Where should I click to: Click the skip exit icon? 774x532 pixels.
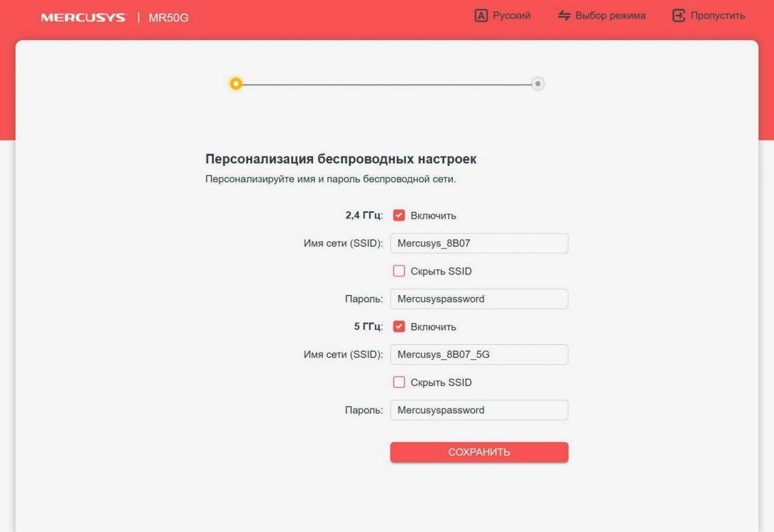click(679, 16)
